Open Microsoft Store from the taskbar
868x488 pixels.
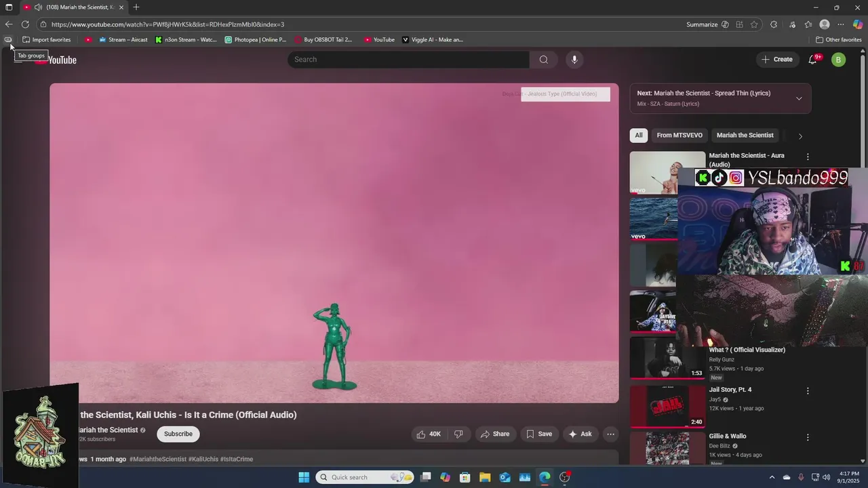point(465,477)
